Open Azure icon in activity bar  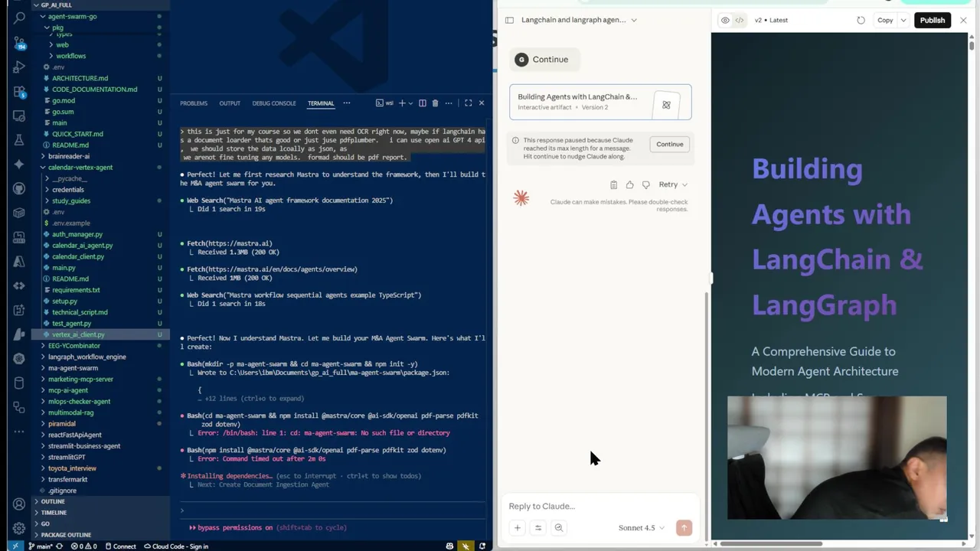coord(19,262)
